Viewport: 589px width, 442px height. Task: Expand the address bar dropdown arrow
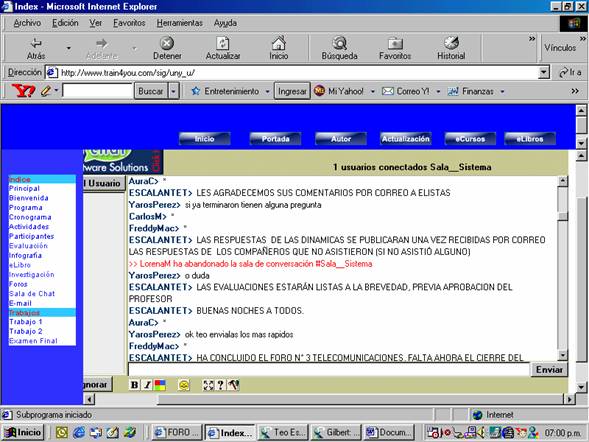(544, 72)
